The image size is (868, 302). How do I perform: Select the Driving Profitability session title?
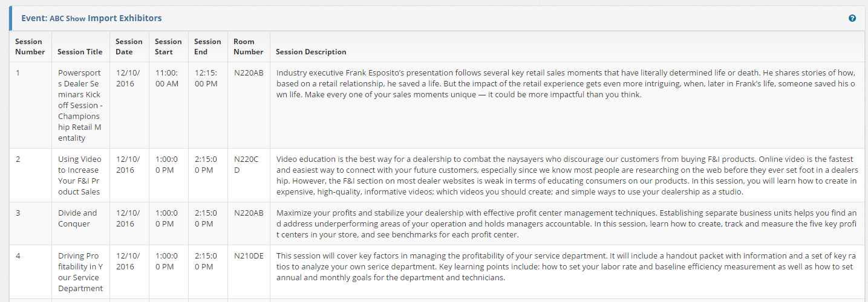(x=80, y=272)
